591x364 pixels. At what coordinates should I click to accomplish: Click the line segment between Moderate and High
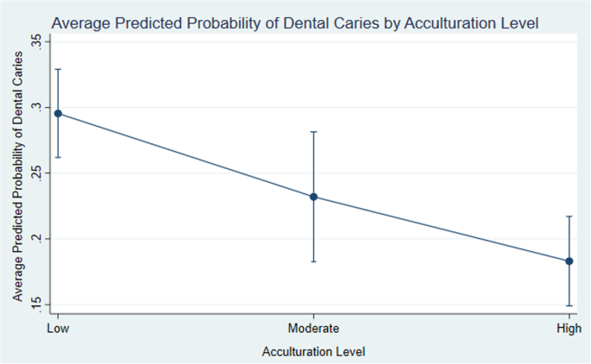(442, 229)
